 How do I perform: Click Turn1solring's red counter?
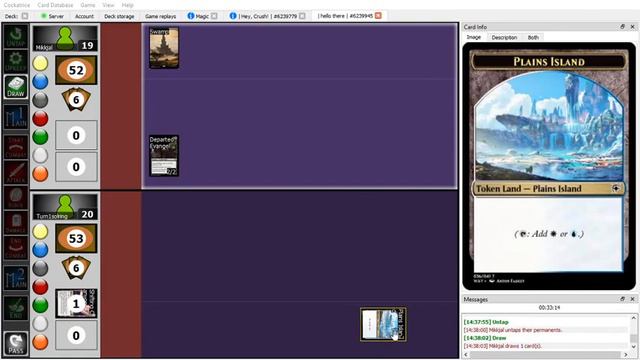pos(40,287)
